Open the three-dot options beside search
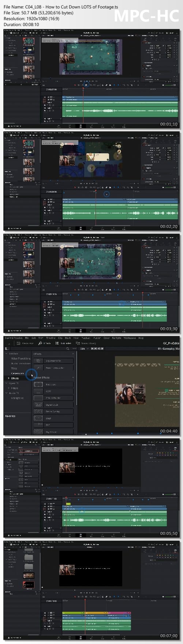 tap(74, 348)
